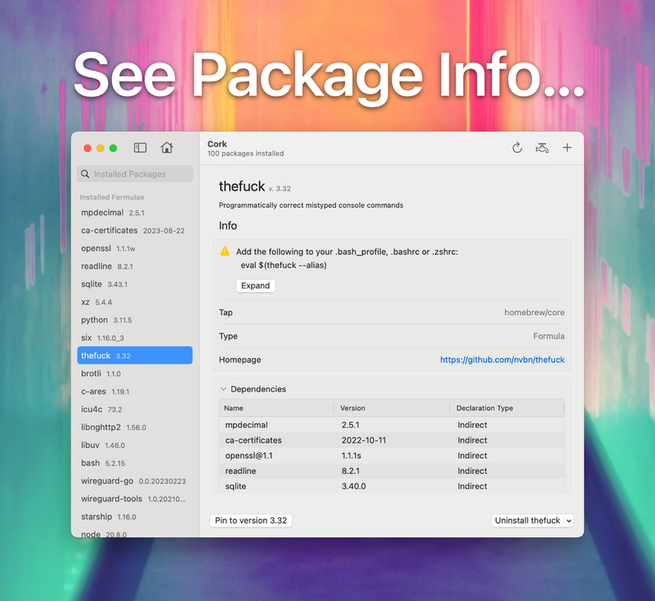Click package title thefuck v. 3.32
The image size is (655, 601).
(x=255, y=186)
